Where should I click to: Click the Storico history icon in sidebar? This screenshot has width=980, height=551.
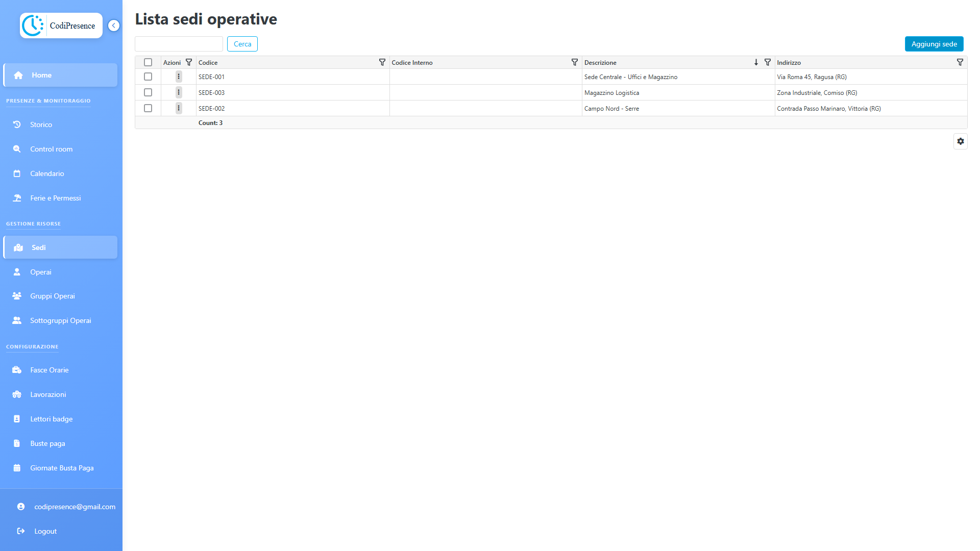coord(17,124)
